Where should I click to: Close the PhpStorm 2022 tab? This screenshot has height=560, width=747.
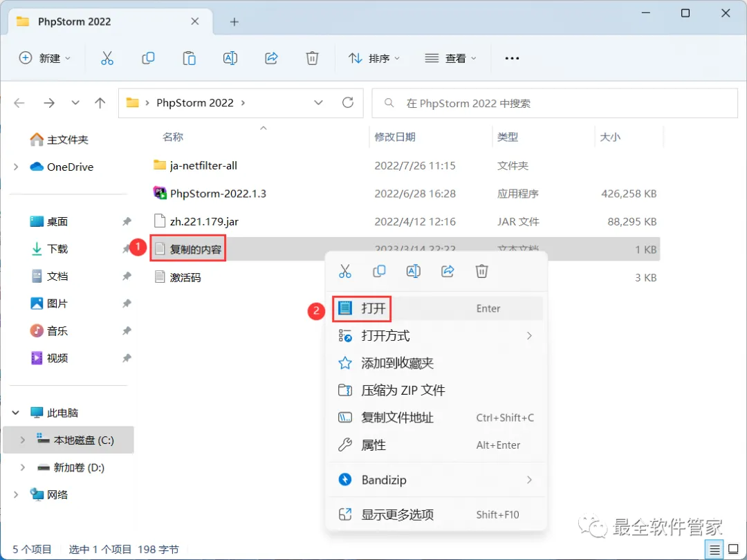tap(195, 21)
